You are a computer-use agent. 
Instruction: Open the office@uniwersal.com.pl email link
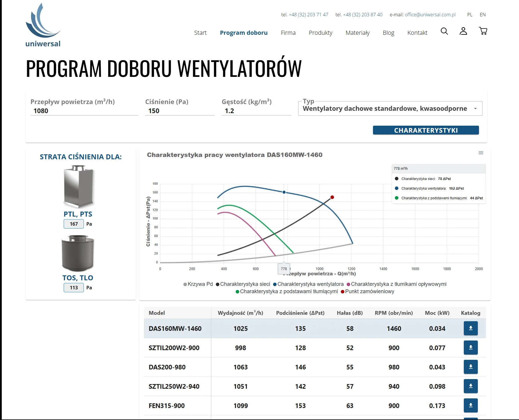[x=430, y=15]
